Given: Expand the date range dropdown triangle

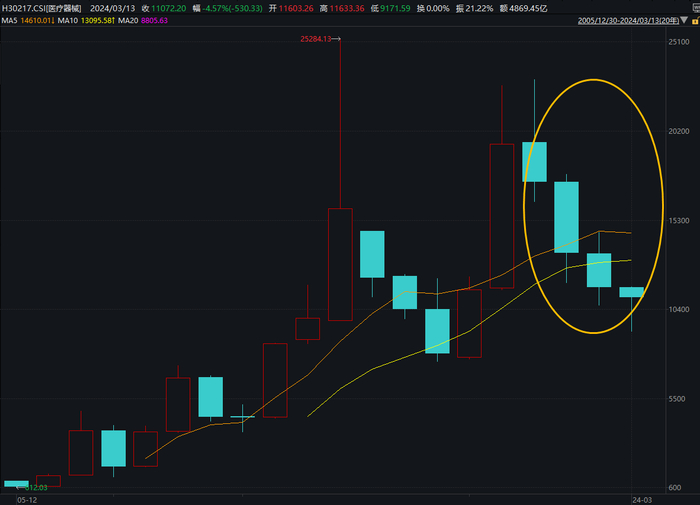Looking at the screenshot, I should [684, 21].
